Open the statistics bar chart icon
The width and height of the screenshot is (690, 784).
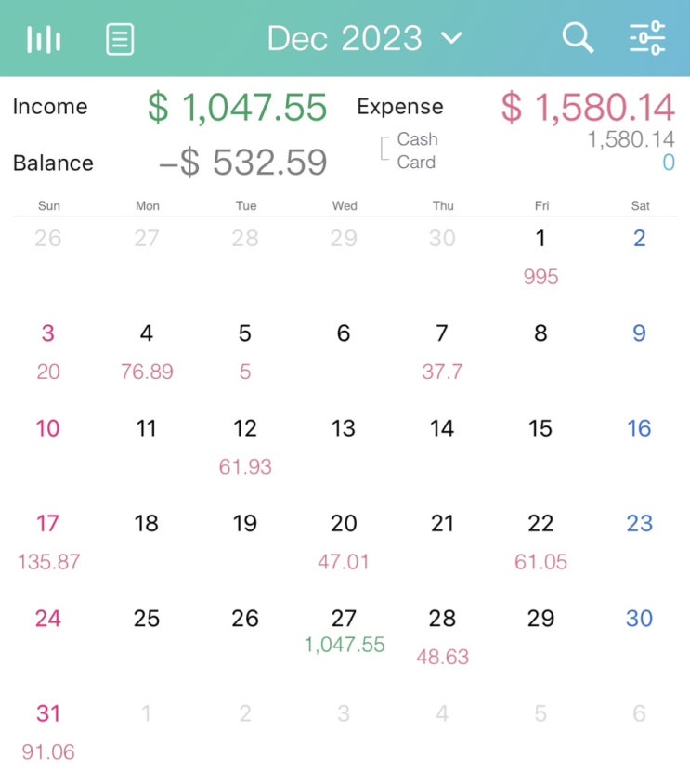click(x=44, y=39)
